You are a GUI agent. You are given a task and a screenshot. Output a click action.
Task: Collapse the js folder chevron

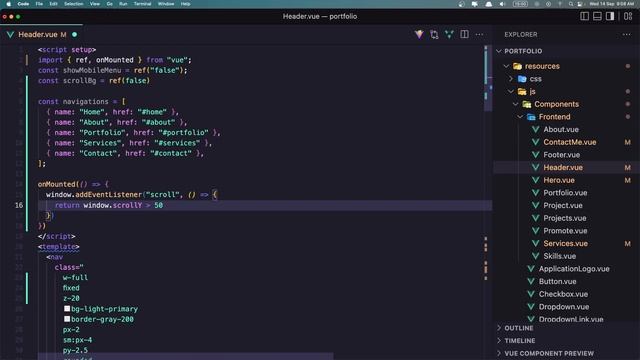pos(511,91)
